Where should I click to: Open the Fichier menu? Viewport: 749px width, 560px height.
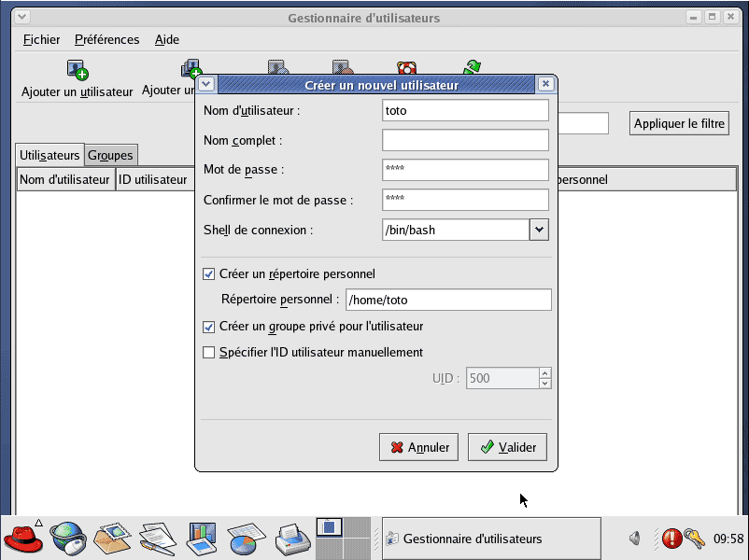pos(41,39)
